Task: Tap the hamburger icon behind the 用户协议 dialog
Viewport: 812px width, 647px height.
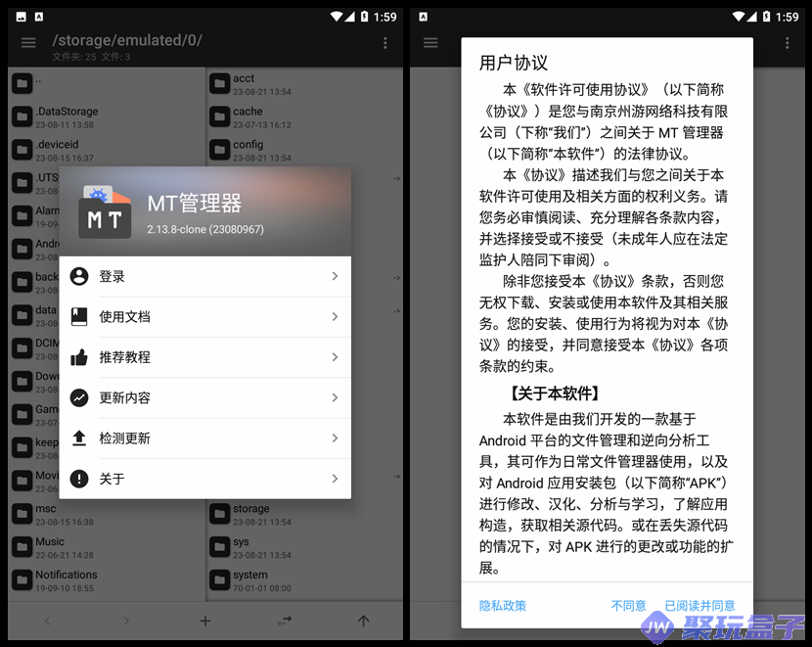Action: [430, 42]
